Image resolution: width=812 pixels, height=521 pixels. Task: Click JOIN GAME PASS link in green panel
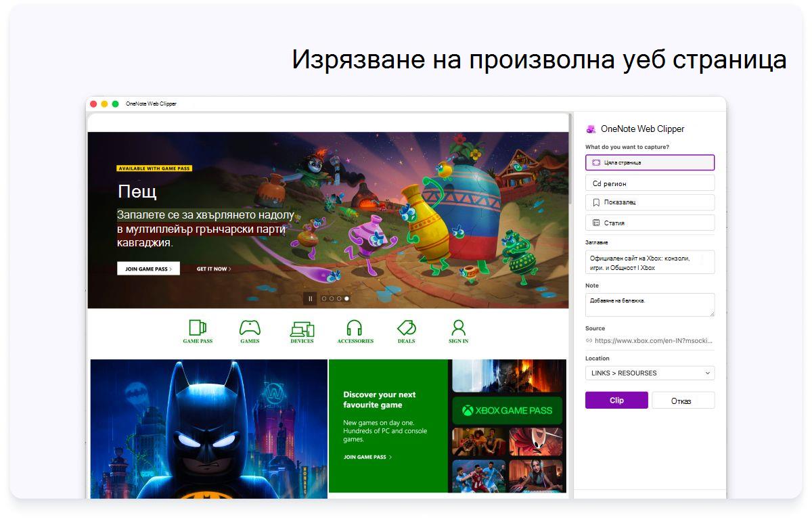click(367, 457)
